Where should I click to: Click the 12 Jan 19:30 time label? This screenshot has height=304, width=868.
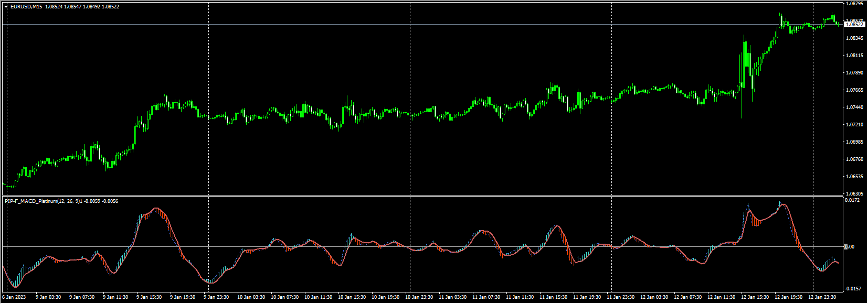[x=788, y=297]
